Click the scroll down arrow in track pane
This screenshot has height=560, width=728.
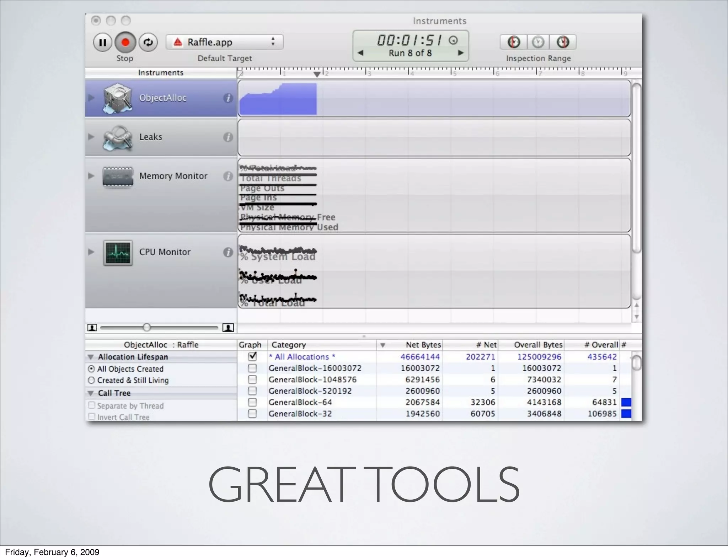(637, 317)
